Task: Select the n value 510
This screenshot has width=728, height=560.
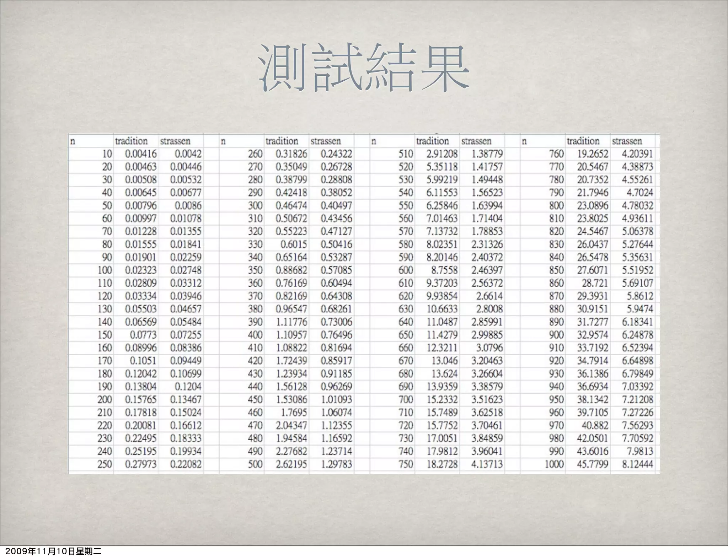Action: [406, 154]
